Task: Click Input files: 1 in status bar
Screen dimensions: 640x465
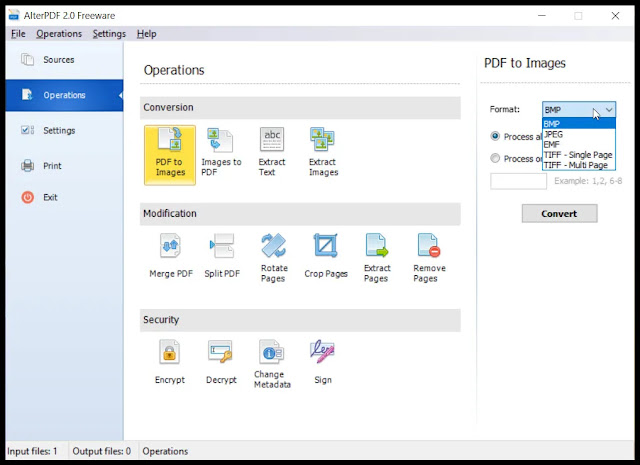Action: (32, 451)
